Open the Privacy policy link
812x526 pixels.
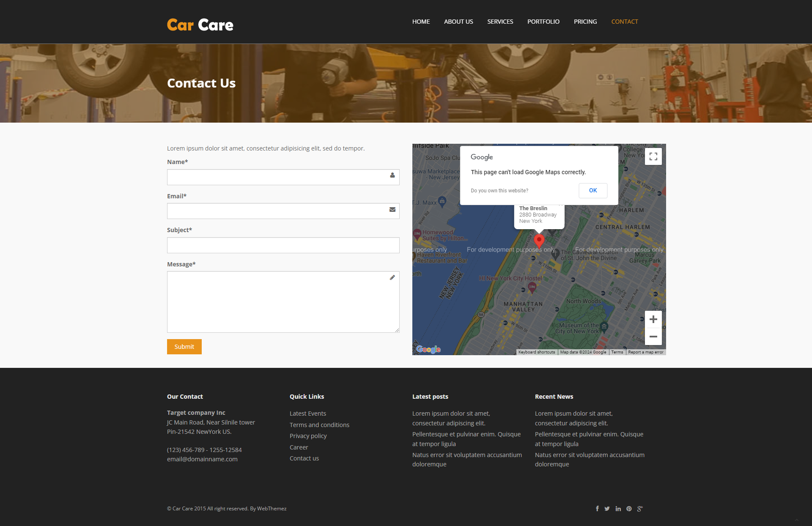[x=308, y=436]
